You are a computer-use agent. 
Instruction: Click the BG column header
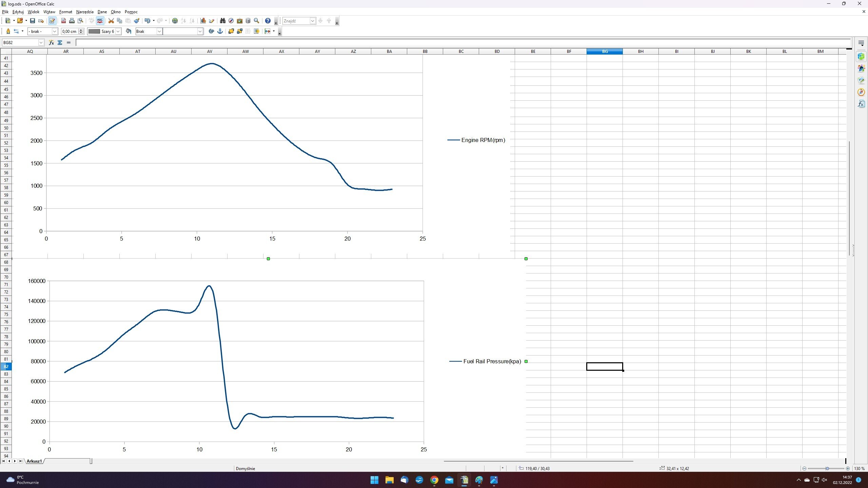[x=605, y=52]
